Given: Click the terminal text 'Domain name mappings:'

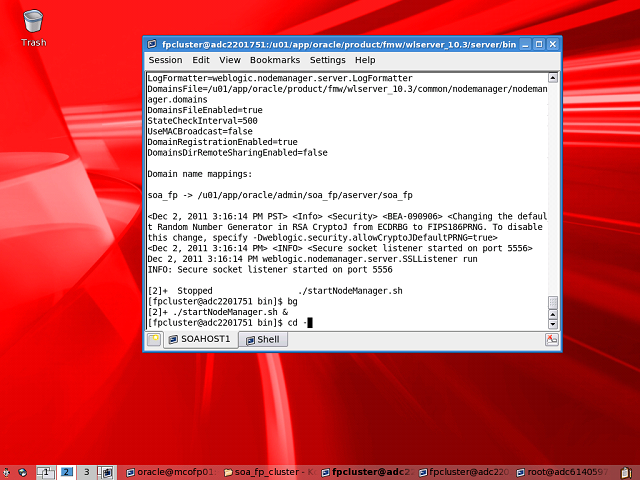Looking at the screenshot, I should tap(200, 174).
